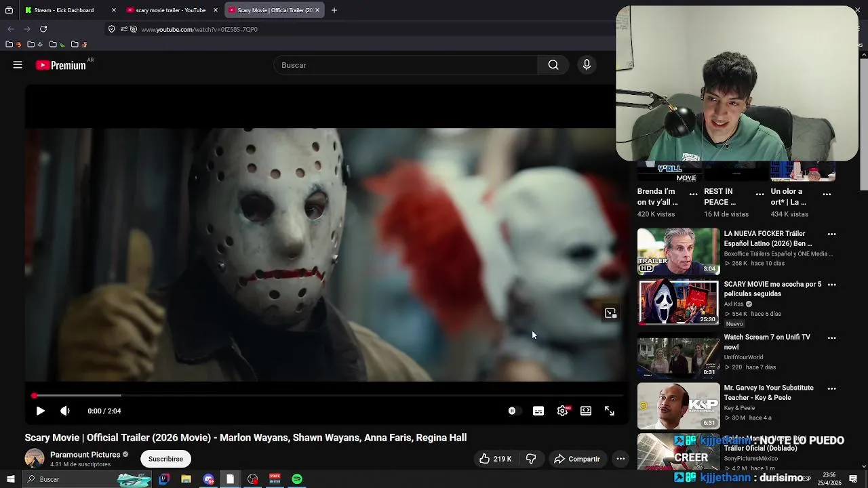
Task: Open the YouTube guide hamburger menu
Action: tap(18, 65)
